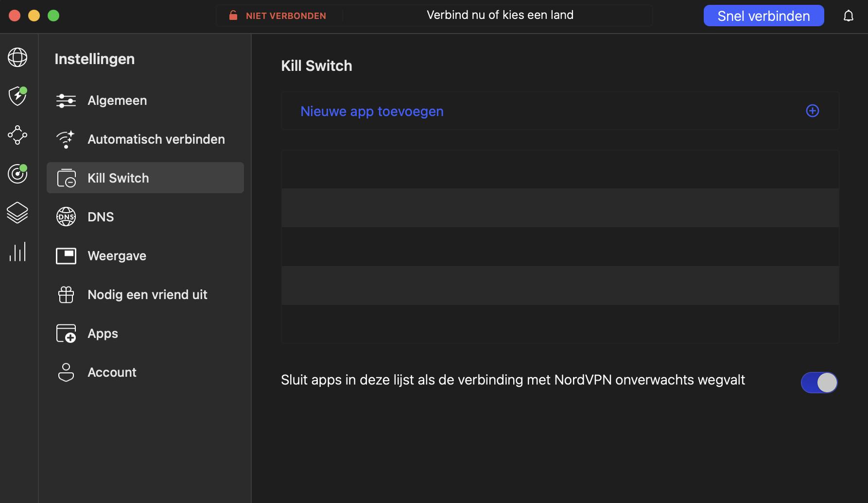The image size is (868, 503).
Task: Click the red unlocked padlock status icon
Action: pyautogui.click(x=233, y=16)
